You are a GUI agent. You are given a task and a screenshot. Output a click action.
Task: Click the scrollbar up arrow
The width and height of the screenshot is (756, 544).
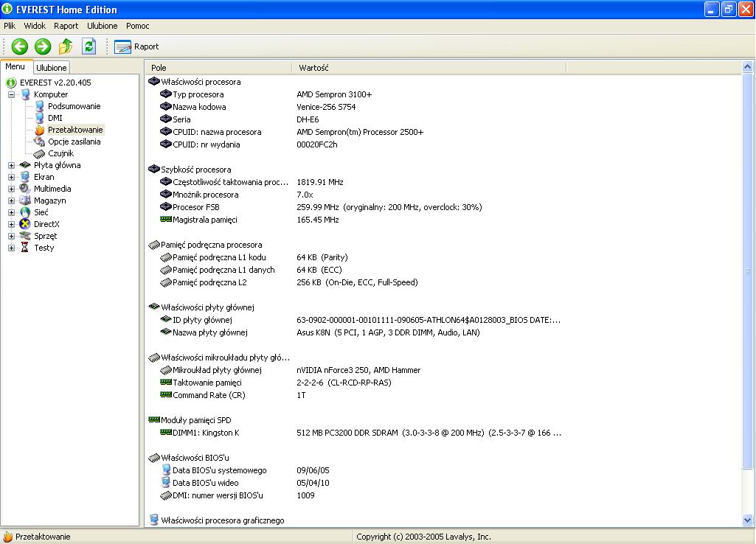747,67
